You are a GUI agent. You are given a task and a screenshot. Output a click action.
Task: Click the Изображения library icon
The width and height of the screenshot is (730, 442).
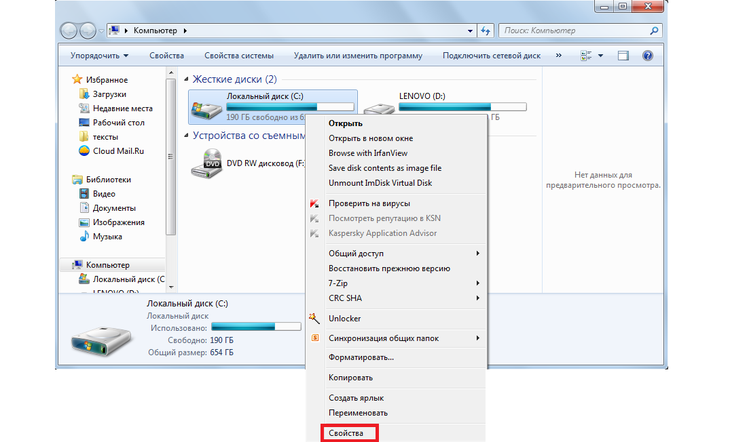point(84,222)
